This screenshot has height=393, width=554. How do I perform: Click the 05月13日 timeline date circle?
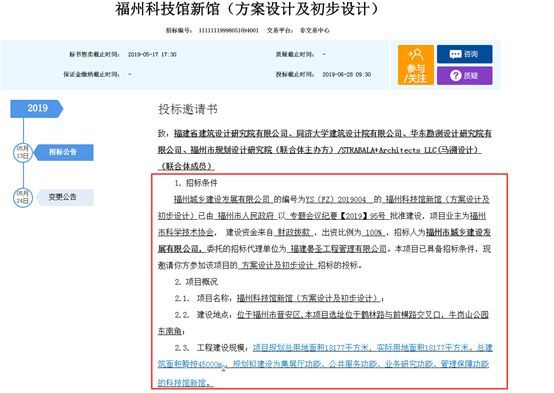tap(23, 152)
